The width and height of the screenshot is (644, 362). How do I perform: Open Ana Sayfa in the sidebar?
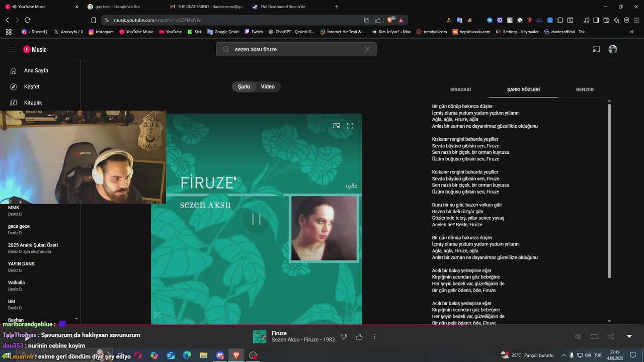pos(36,70)
